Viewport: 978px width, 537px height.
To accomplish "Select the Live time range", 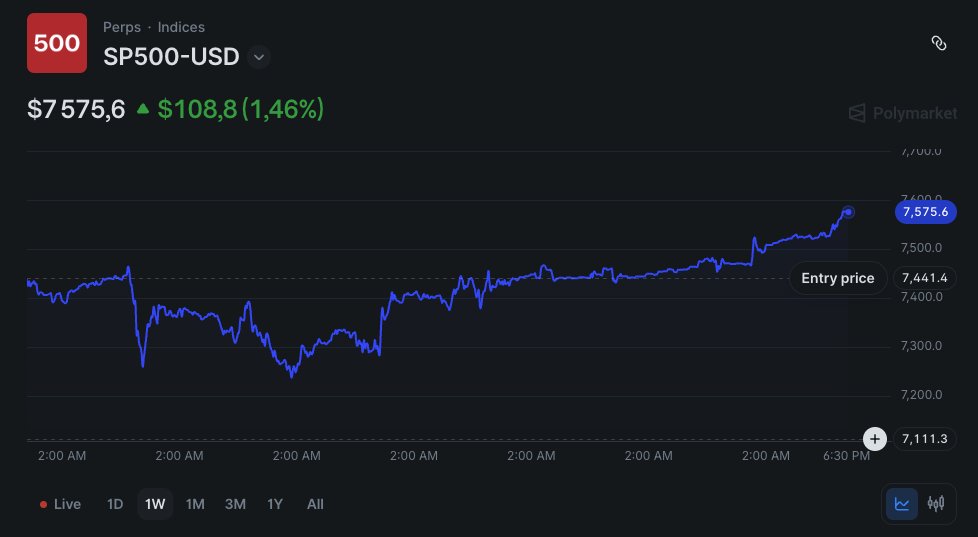I will pos(60,504).
